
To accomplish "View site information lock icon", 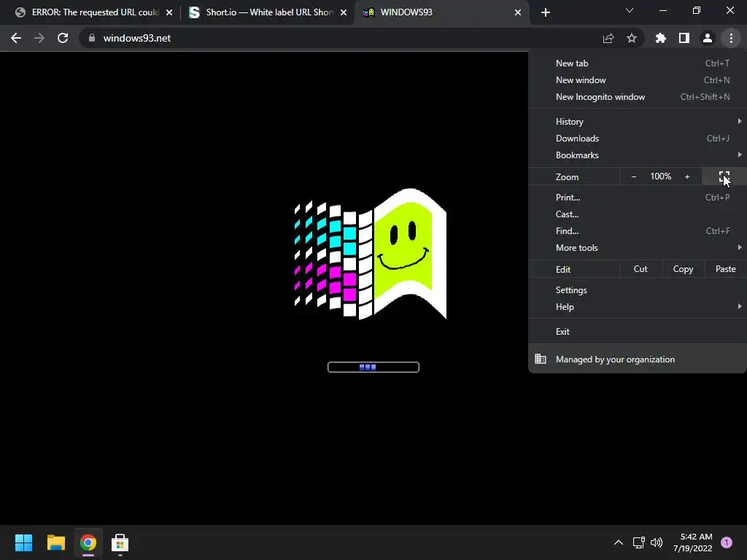I will [x=92, y=38].
